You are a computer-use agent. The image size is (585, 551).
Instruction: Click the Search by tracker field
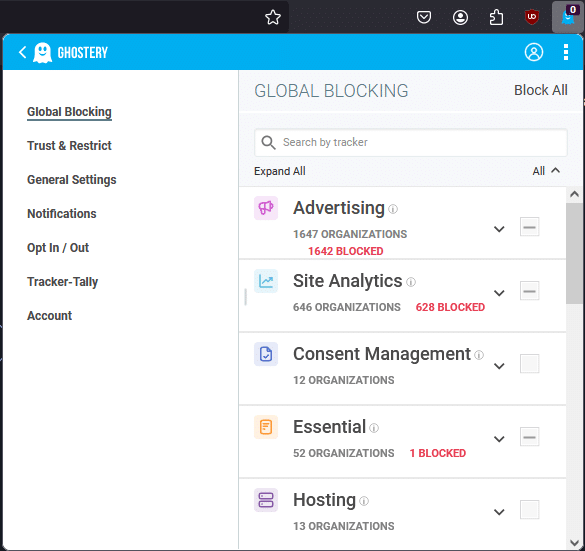pyautogui.click(x=411, y=143)
